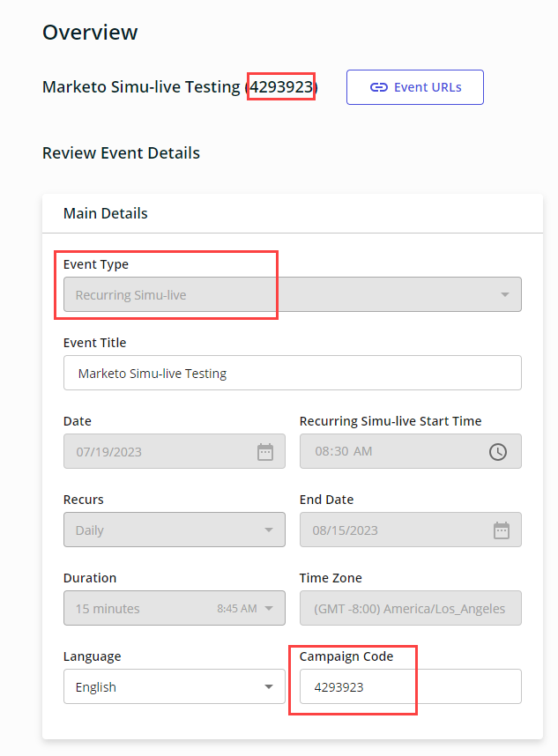Viewport: 558px width, 756px height.
Task: Click the Event Type dropdown arrow
Action: [505, 294]
